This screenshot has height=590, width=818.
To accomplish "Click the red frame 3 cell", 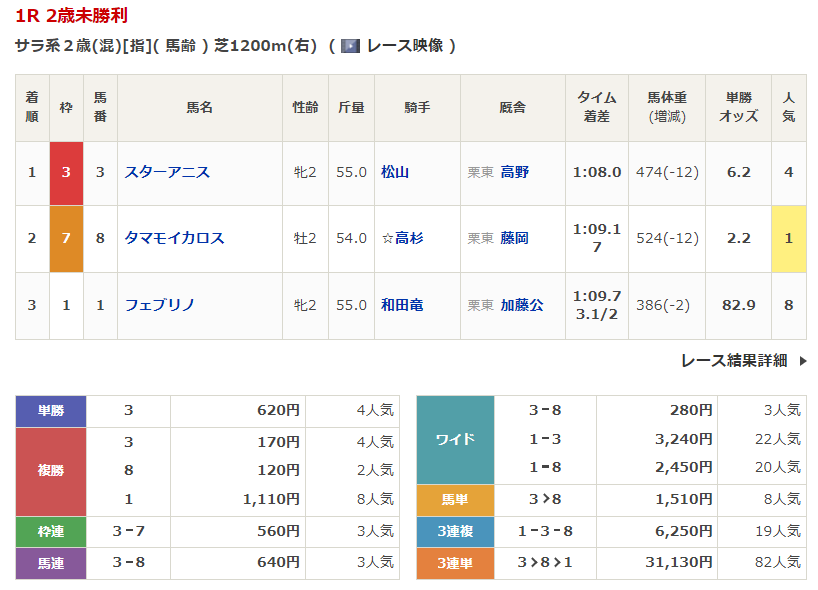I will tap(66, 173).
